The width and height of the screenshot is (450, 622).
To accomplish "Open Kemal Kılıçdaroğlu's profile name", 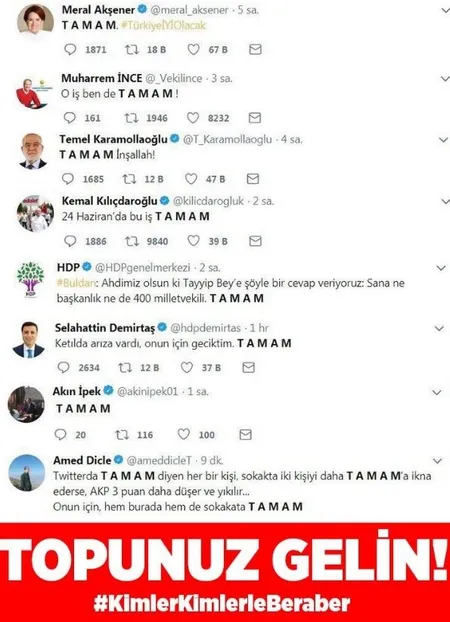I will click(x=110, y=201).
